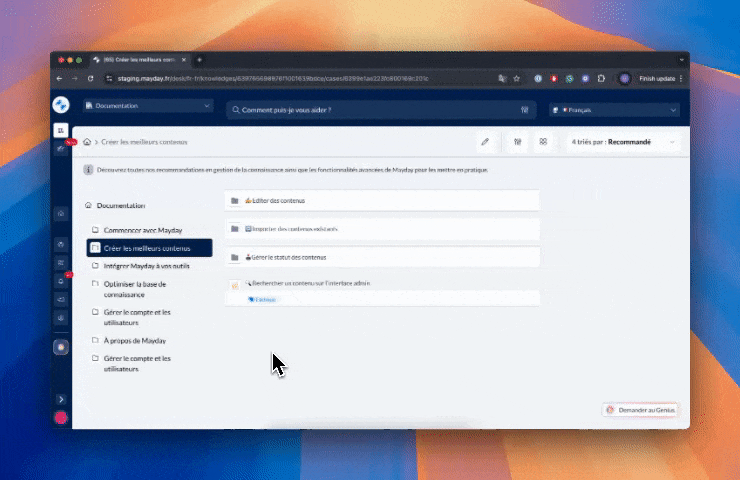Reload the page in the browser
Viewport: 740px width, 480px height.
tap(91, 78)
